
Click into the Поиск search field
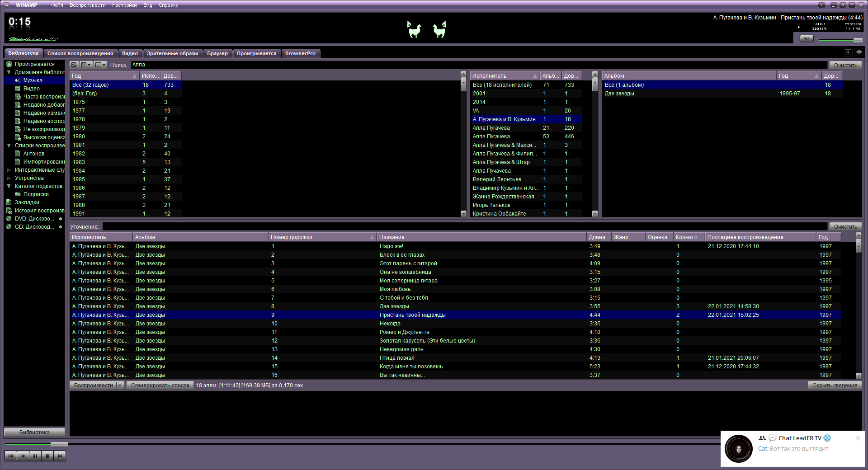click(x=479, y=65)
